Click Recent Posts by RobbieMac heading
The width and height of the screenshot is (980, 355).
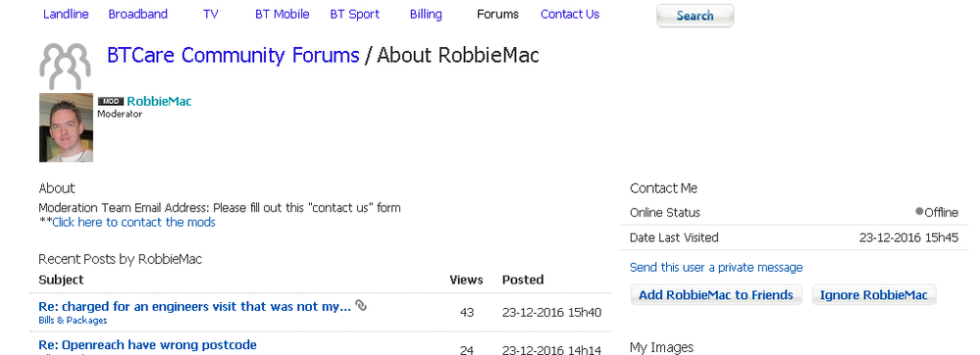pos(121,259)
